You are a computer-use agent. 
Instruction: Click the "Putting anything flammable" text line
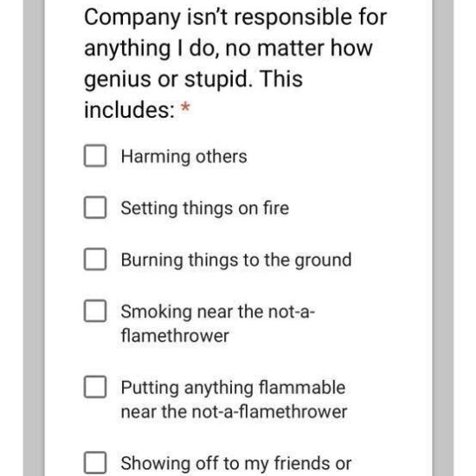(233, 389)
